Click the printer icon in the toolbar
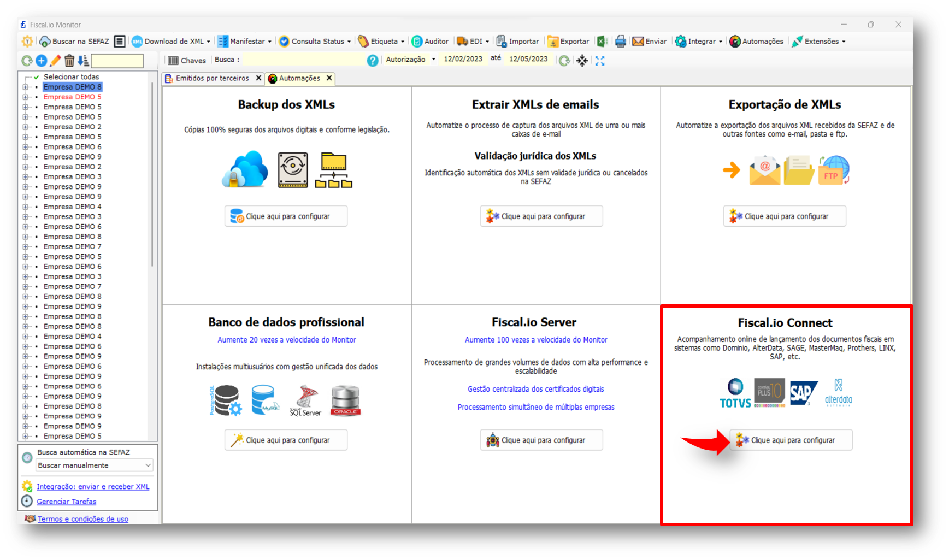 pos(621,41)
